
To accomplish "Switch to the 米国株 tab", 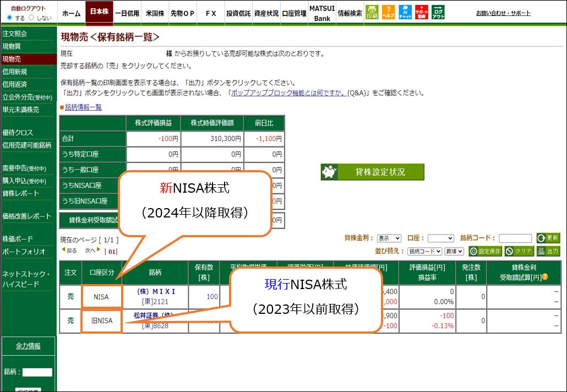I will [155, 13].
